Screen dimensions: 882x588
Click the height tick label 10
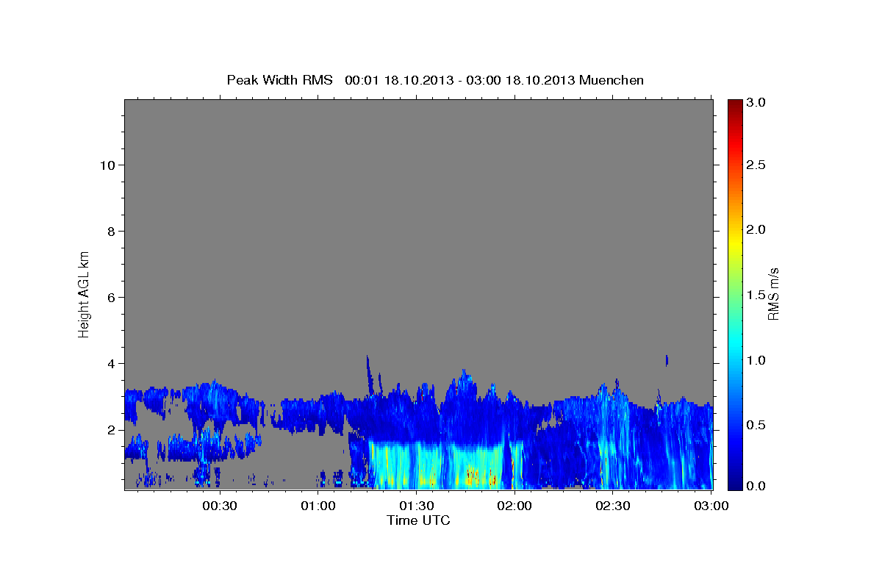click(x=107, y=165)
